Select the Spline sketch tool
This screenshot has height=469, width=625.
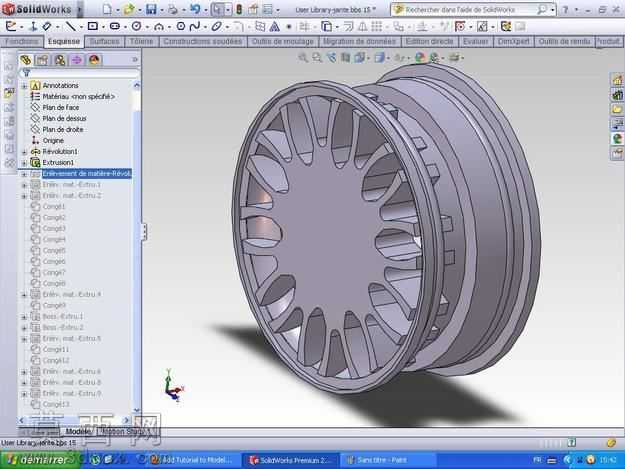click(x=195, y=27)
